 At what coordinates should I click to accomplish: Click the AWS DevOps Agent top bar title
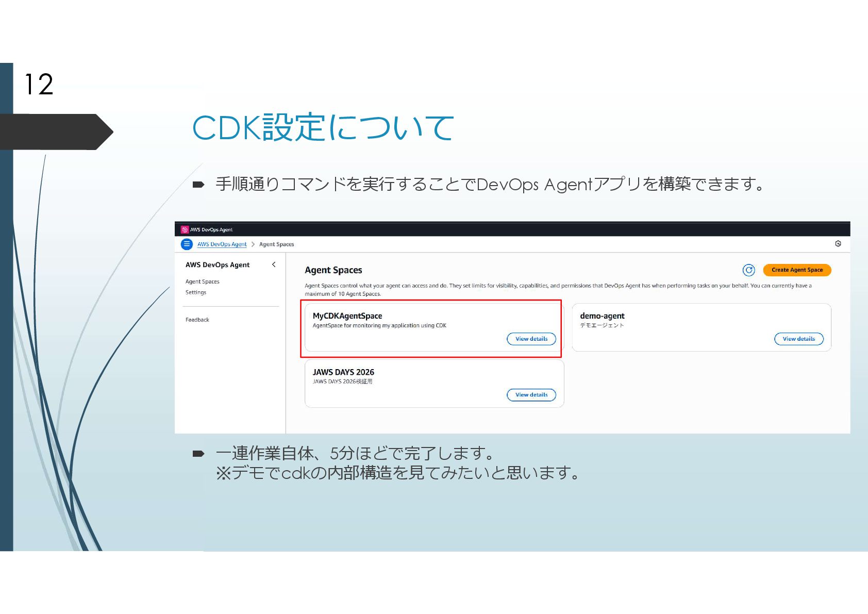(211, 230)
